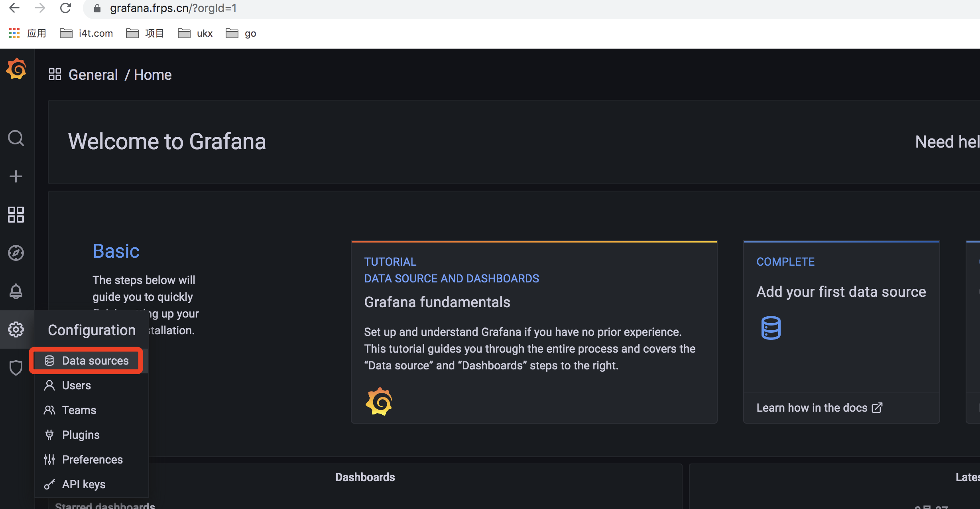Click the DATA SOURCE AND DASHBOARDS label
This screenshot has height=509, width=980.
pos(451,278)
